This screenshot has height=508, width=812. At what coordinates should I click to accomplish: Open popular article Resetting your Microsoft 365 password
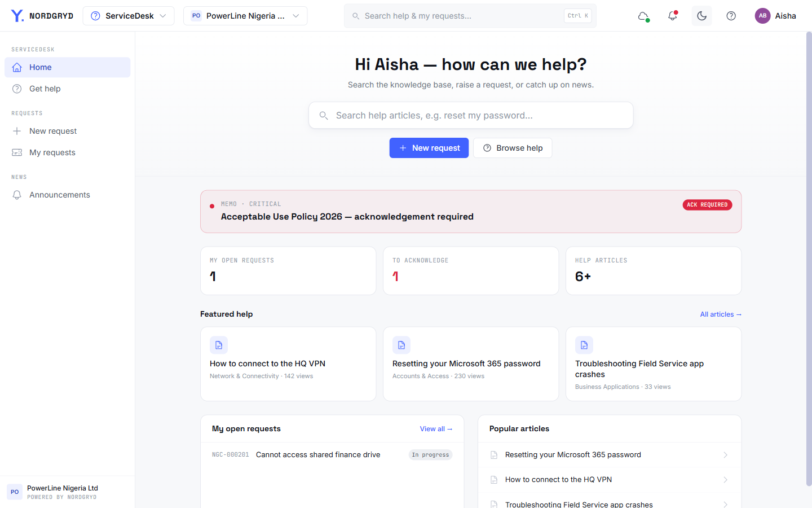point(610,455)
